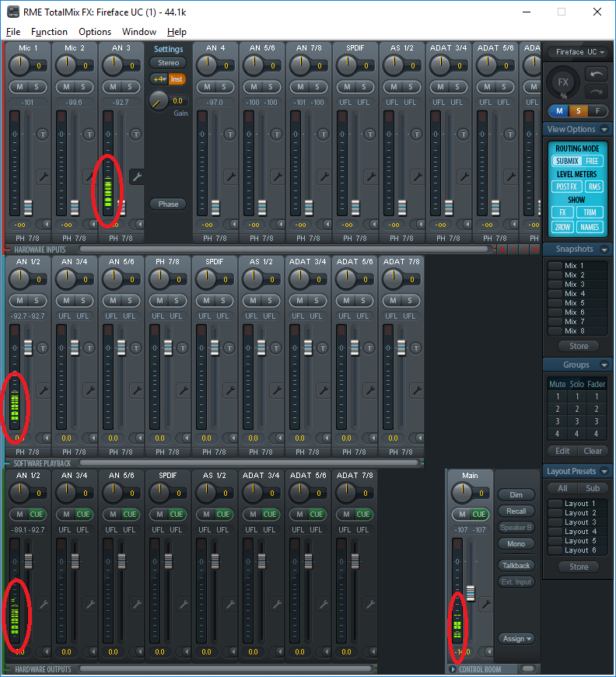Expand the View Options dropdown arrow
Screen dimensions: 616x677
pos(604,129)
